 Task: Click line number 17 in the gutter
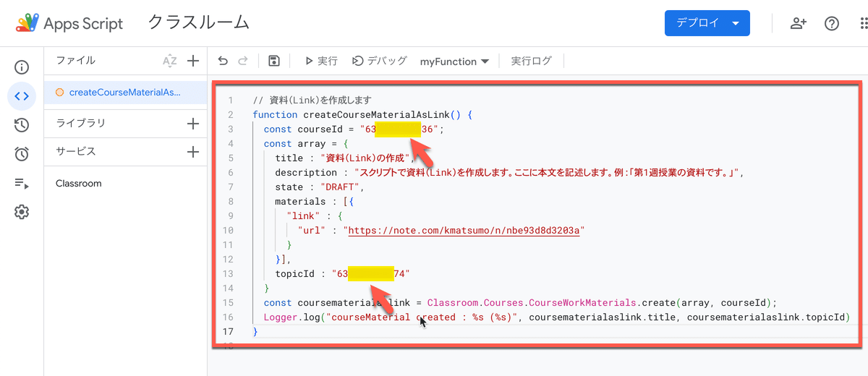pos(229,331)
